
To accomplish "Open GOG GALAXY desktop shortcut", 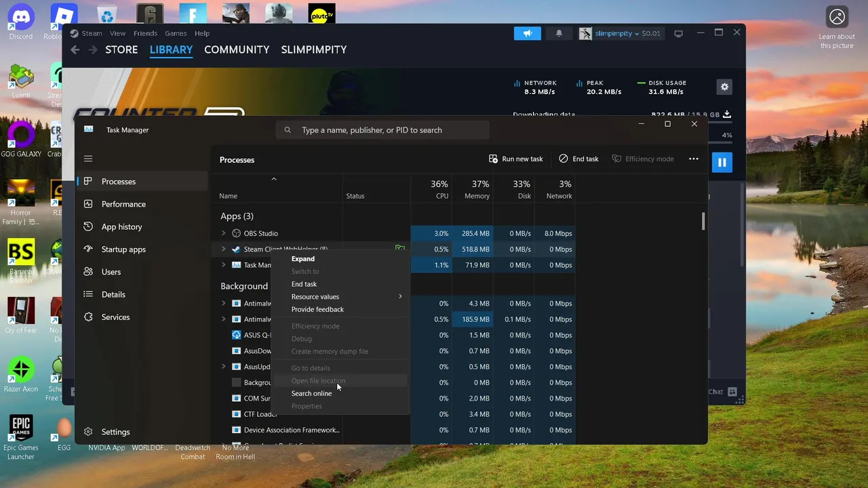I will pyautogui.click(x=21, y=140).
